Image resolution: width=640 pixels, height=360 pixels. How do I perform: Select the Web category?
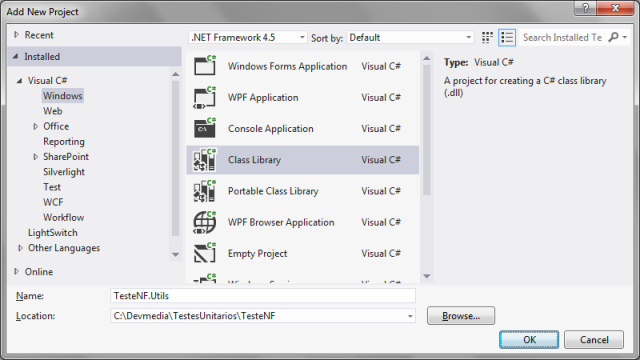click(x=53, y=111)
